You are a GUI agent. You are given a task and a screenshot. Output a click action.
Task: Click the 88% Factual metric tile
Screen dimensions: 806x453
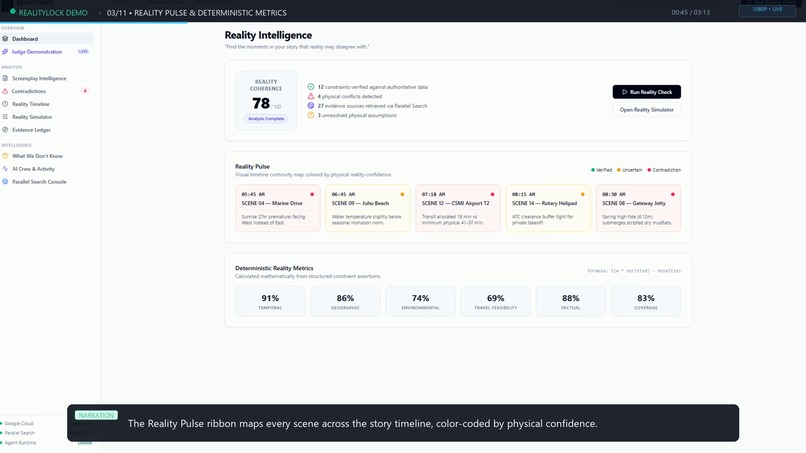pos(571,301)
